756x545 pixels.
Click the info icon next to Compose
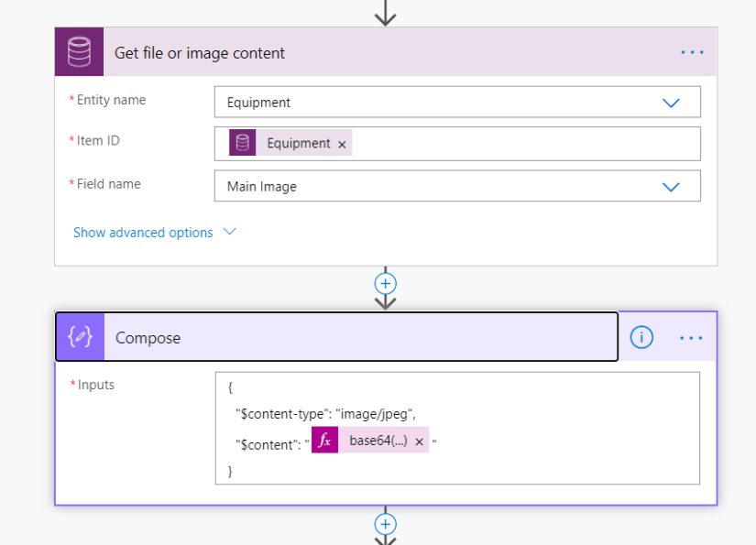[641, 337]
